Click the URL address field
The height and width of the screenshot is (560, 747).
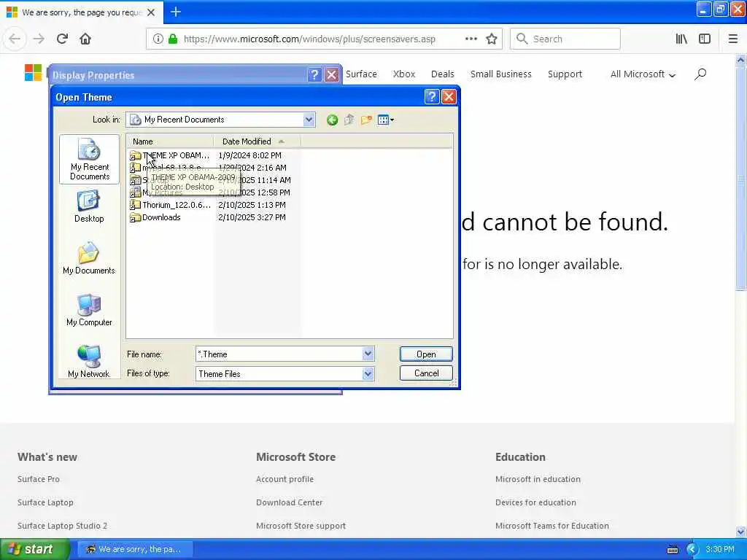[309, 39]
